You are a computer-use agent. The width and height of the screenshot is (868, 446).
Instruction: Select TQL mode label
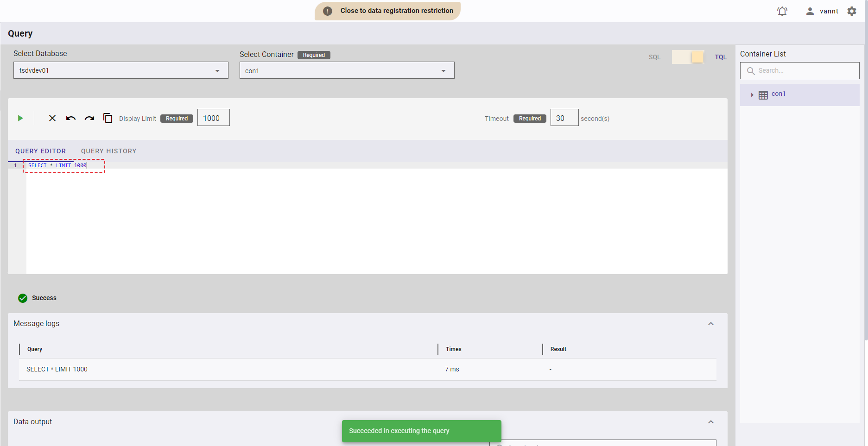[x=720, y=57]
